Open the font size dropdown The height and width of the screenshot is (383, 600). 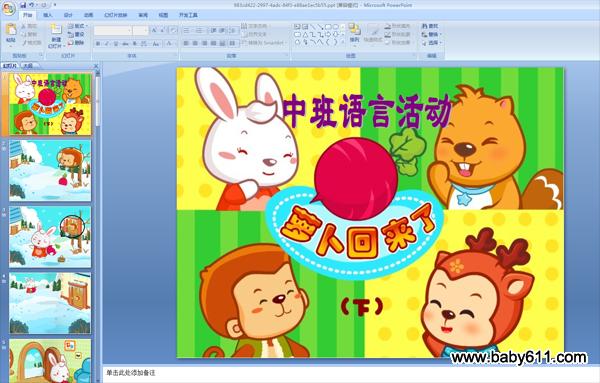[x=141, y=31]
